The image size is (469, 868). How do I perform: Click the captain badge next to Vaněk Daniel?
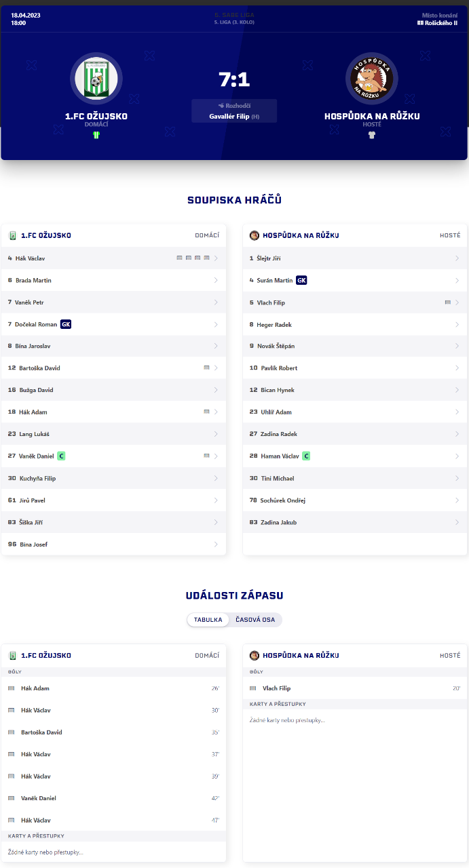pyautogui.click(x=61, y=456)
